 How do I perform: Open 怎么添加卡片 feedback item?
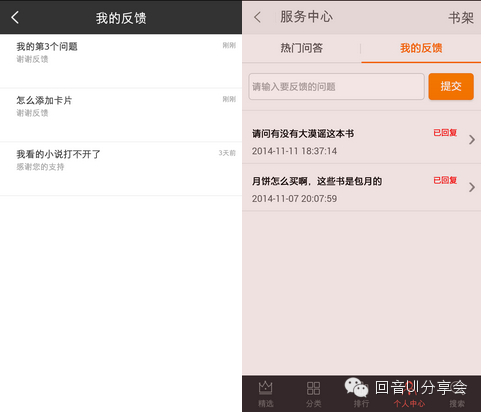pos(121,115)
